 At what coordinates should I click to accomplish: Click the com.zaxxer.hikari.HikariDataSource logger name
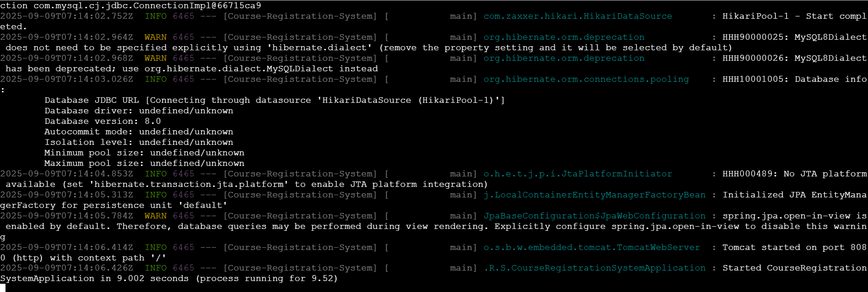click(x=577, y=16)
